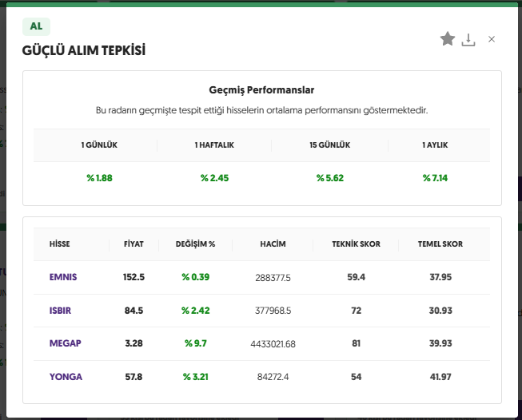The image size is (522, 420).
Task: Click ISBIR change % 2.42
Action: [x=195, y=311]
